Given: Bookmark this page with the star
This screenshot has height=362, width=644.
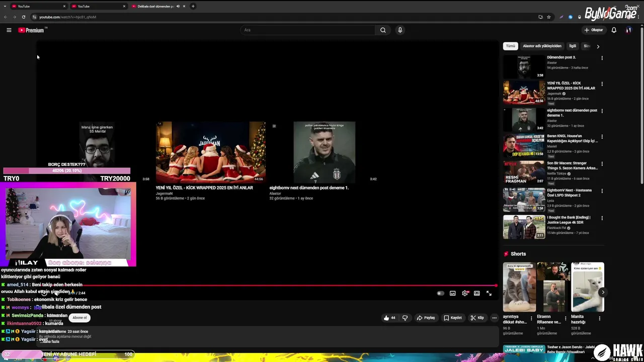Looking at the screenshot, I should click(x=549, y=17).
